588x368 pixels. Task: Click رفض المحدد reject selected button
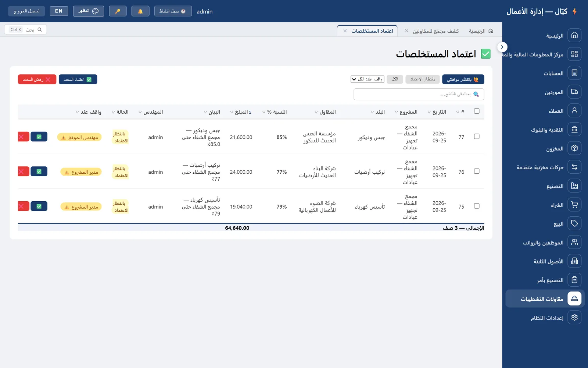[x=37, y=79]
